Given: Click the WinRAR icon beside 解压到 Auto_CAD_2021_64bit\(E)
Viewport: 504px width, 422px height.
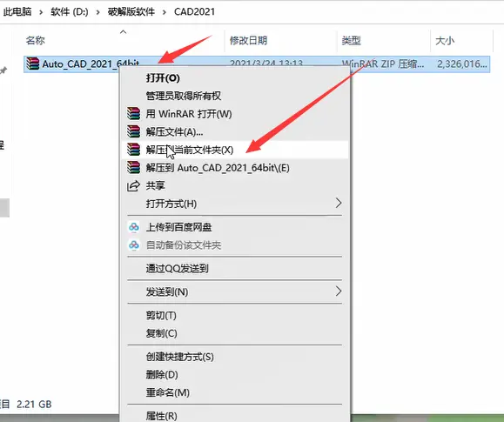Looking at the screenshot, I should pos(133,167).
